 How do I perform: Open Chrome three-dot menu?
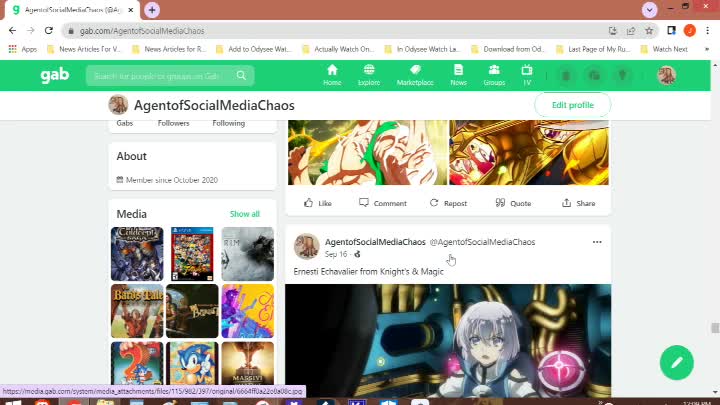click(708, 31)
